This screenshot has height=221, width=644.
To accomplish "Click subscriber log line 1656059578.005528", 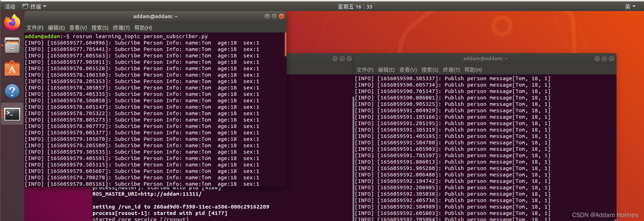I will pos(142,68).
